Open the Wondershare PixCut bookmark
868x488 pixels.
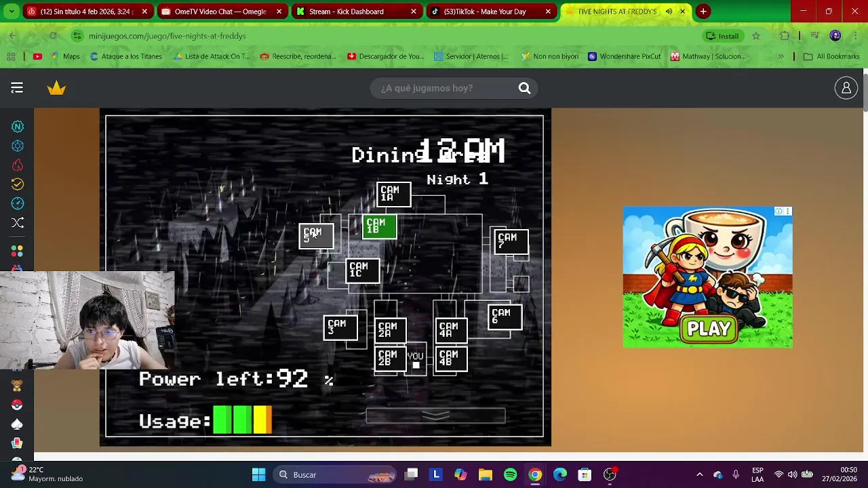pyautogui.click(x=624, y=56)
